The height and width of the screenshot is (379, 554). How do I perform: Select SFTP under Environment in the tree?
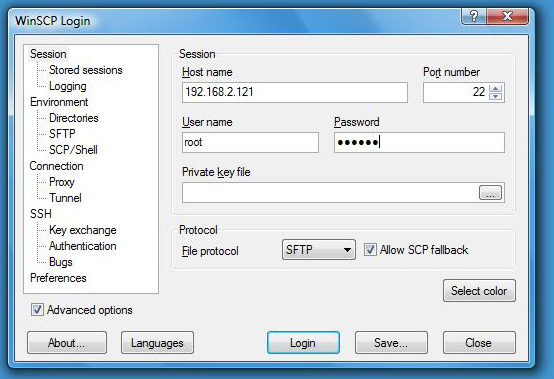62,134
